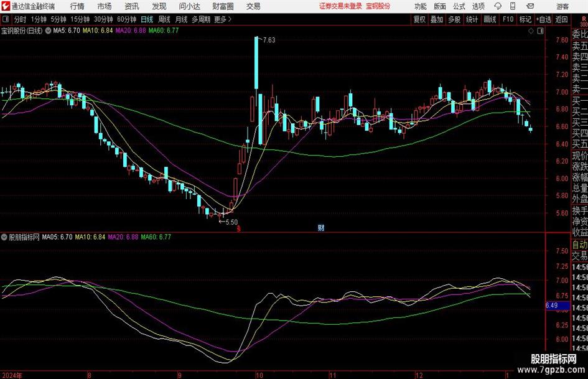Switch to the 周线 weekly chart tab

(164, 19)
